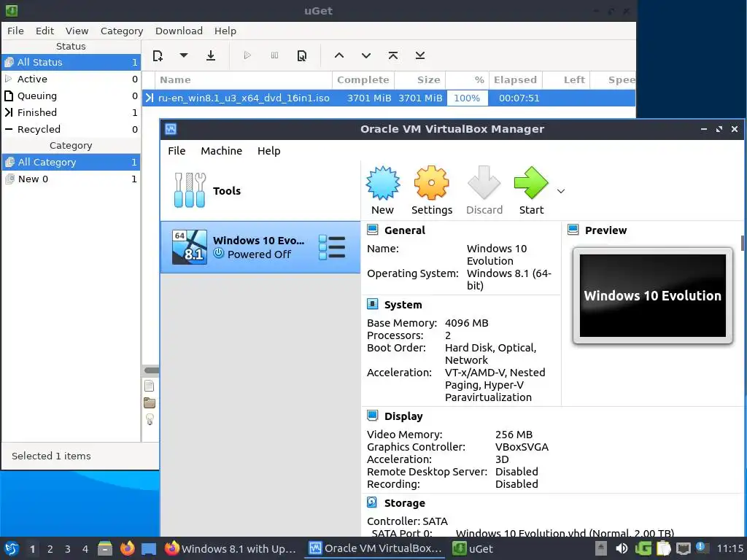Open uGet Help menu
The width and height of the screenshot is (747, 560).
click(x=225, y=31)
